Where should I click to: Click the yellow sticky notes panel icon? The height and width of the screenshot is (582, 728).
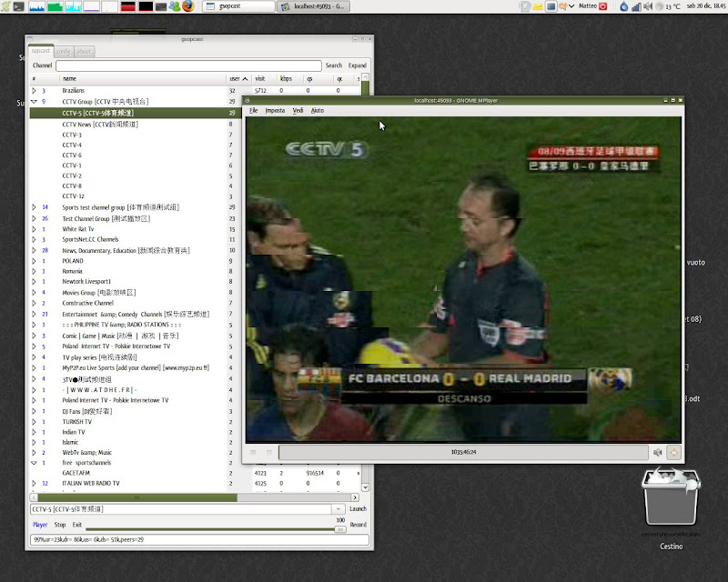click(x=538, y=6)
